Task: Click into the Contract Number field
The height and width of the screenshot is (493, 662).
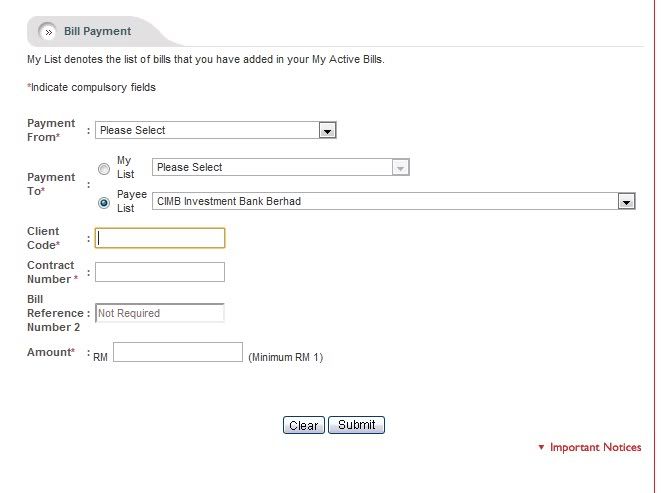Action: coord(160,272)
